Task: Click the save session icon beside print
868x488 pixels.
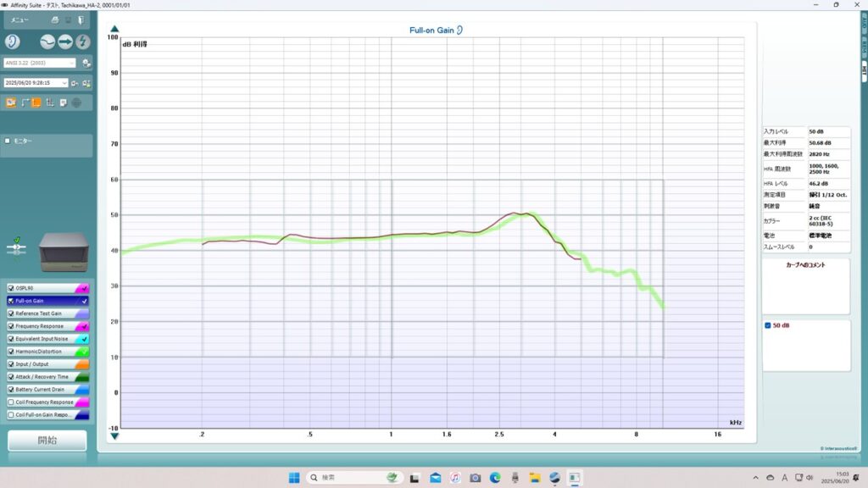Action: (x=68, y=20)
